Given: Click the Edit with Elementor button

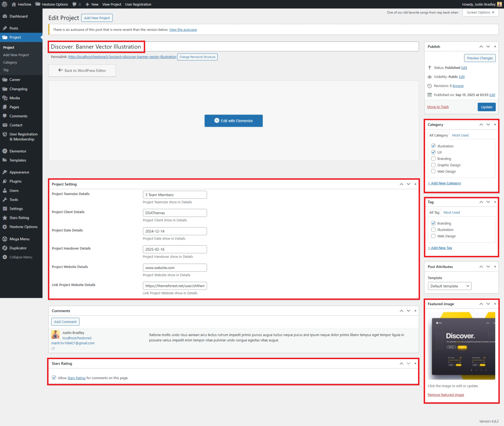Looking at the screenshot, I should [x=233, y=121].
